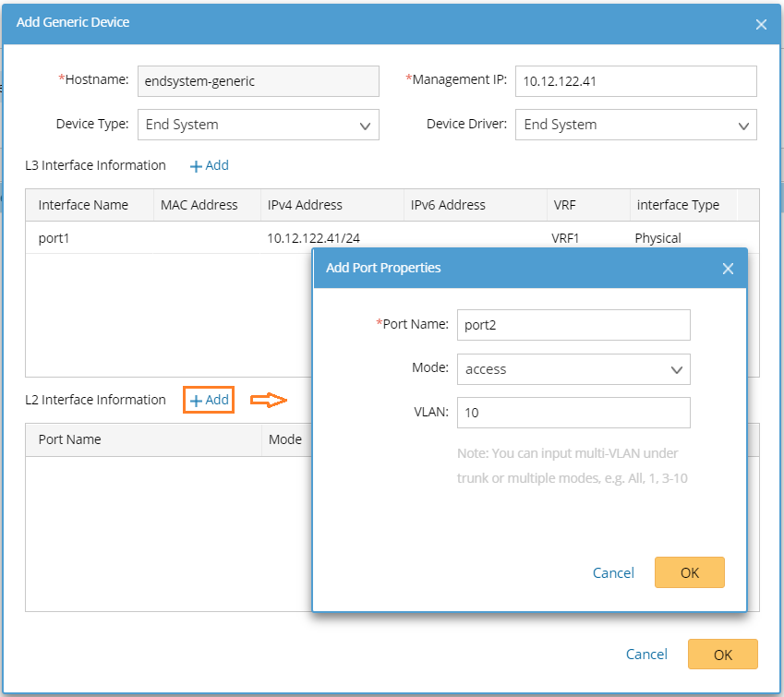Expand the Device Driver dropdown
Image resolution: width=784 pixels, height=697 pixels.
pyautogui.click(x=636, y=125)
